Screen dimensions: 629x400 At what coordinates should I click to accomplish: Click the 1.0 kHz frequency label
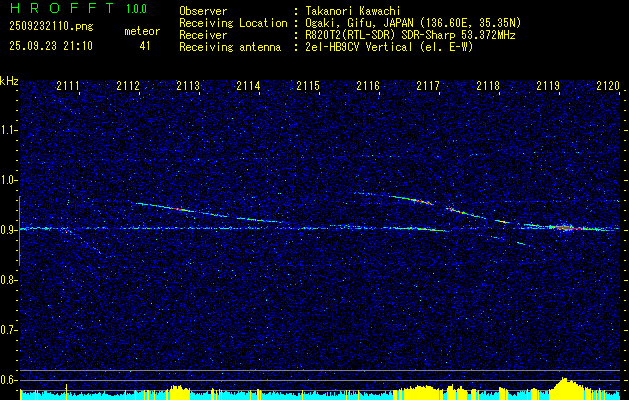coord(9,180)
